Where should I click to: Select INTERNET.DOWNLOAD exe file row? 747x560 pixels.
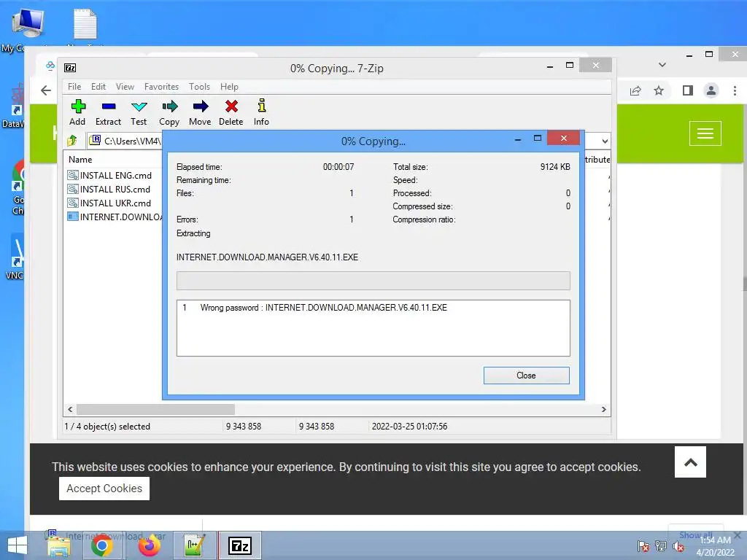point(115,217)
